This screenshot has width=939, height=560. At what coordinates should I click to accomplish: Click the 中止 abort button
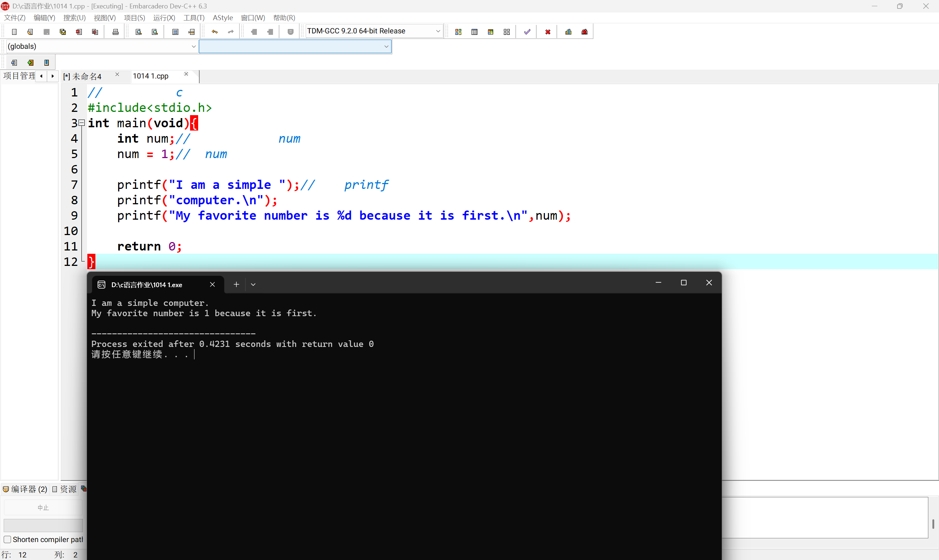(x=43, y=508)
